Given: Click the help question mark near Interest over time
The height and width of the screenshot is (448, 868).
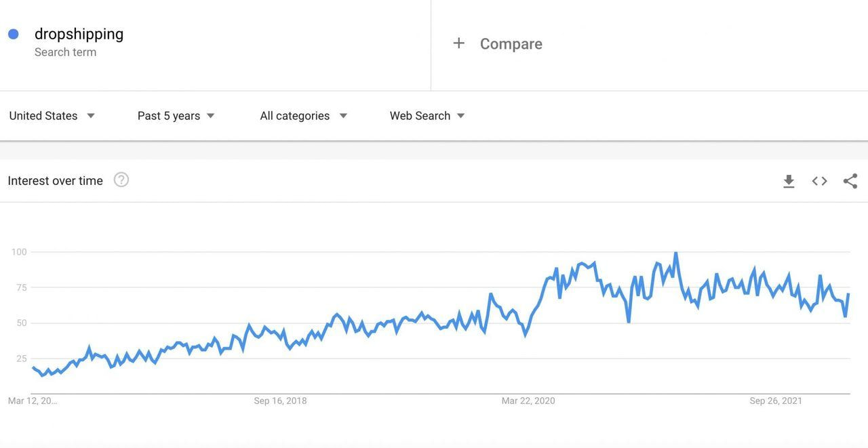Looking at the screenshot, I should coord(121,180).
